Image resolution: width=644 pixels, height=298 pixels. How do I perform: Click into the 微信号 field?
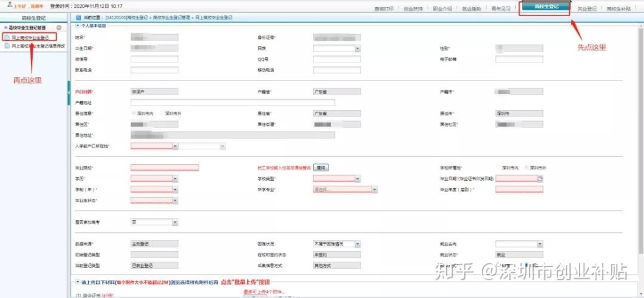pos(155,59)
